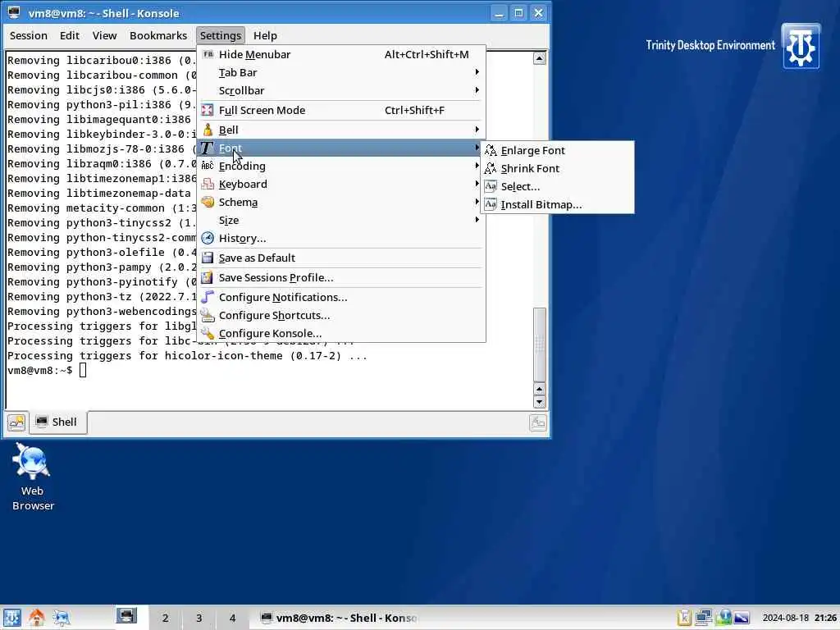This screenshot has height=630, width=840.
Task: Choose Shrink Font
Action: (x=558, y=169)
